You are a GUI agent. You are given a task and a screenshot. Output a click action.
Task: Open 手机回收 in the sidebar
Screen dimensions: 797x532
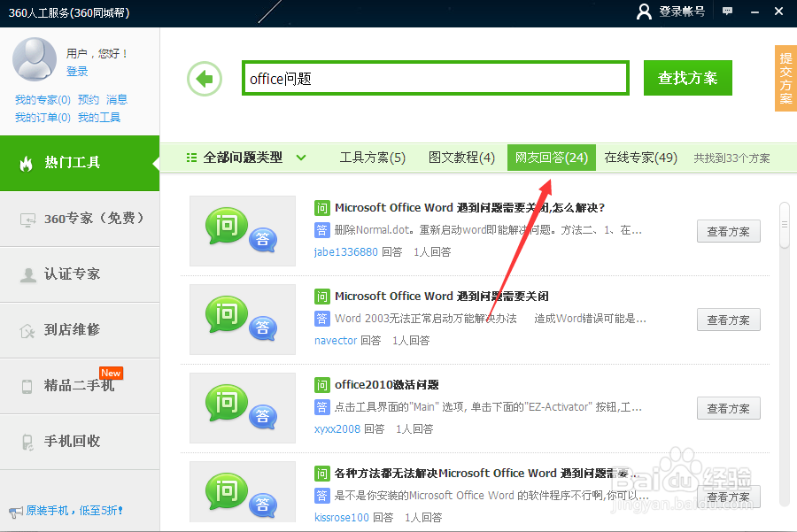[80, 442]
